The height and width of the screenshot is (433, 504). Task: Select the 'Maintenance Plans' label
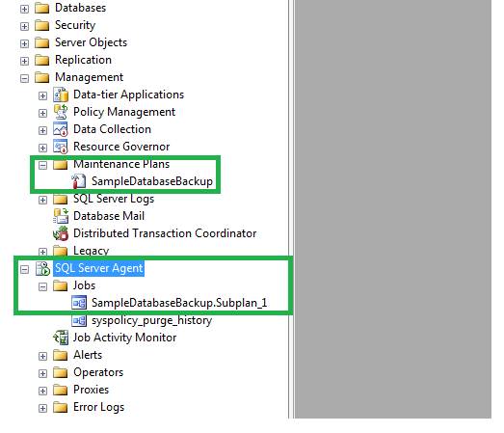[121, 164]
